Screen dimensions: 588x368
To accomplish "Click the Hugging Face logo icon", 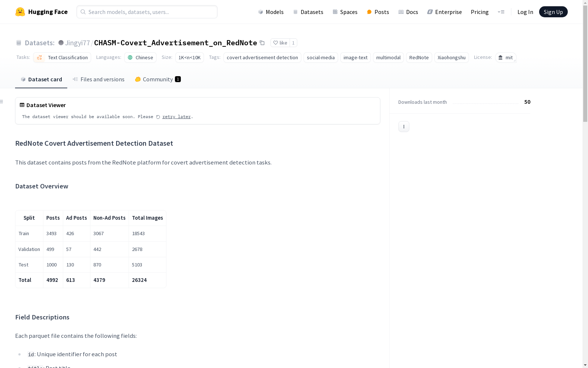I will point(20,12).
